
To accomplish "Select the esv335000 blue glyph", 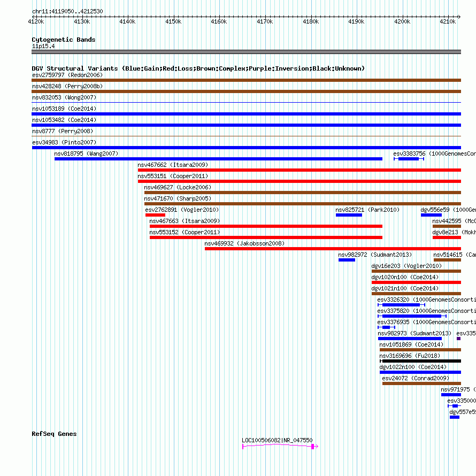I will pyautogui.click(x=455, y=406).
